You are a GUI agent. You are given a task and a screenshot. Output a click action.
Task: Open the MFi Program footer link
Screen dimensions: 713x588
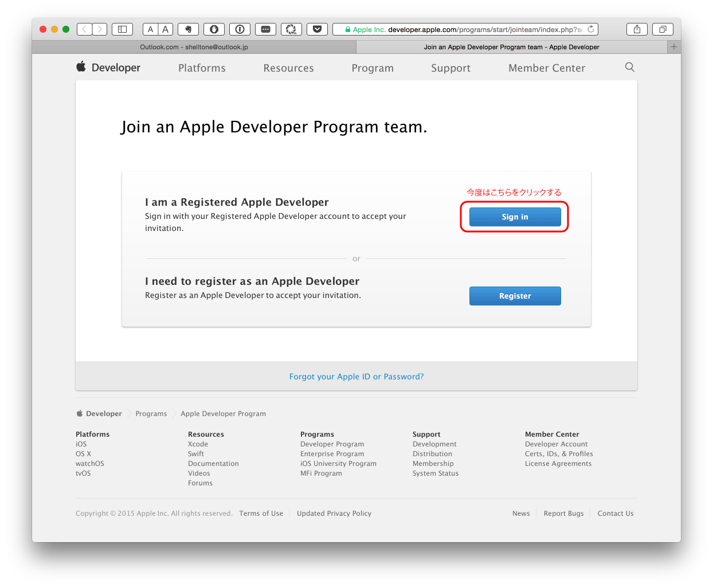tap(321, 473)
